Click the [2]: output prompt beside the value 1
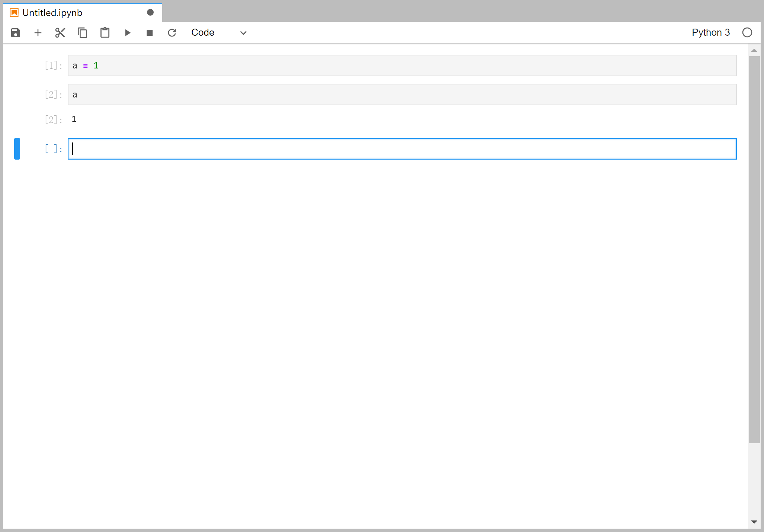Image resolution: width=764 pixels, height=532 pixels. tap(53, 119)
